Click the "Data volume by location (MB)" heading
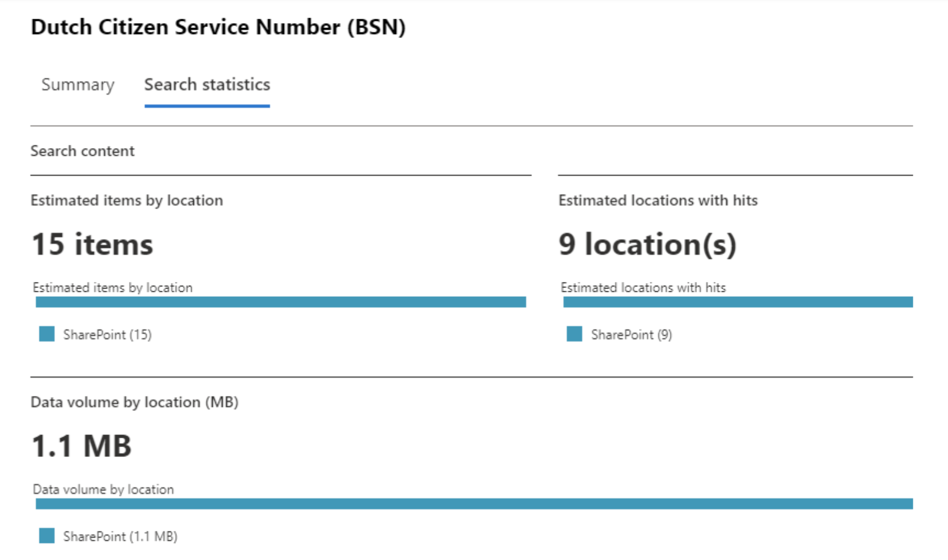Screen dimensions: 948x560 coord(134,403)
